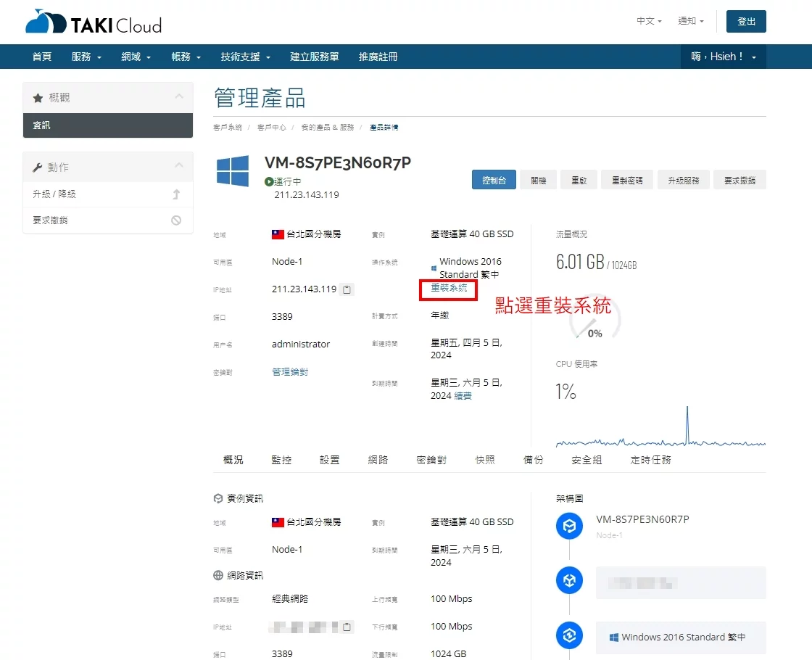Switch to the 快照 tab

pos(485,460)
